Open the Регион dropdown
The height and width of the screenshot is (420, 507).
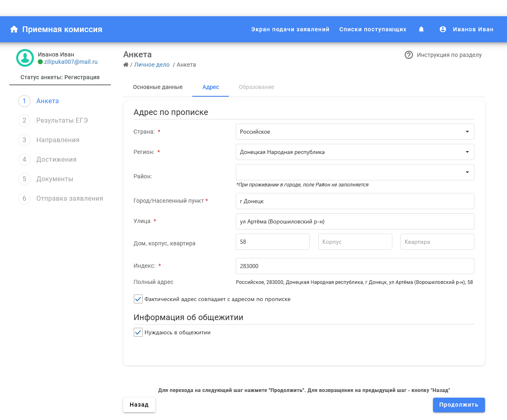click(355, 152)
